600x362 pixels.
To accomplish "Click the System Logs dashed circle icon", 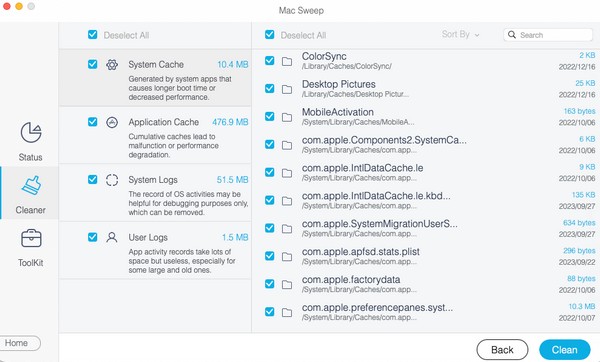I will [x=112, y=180].
